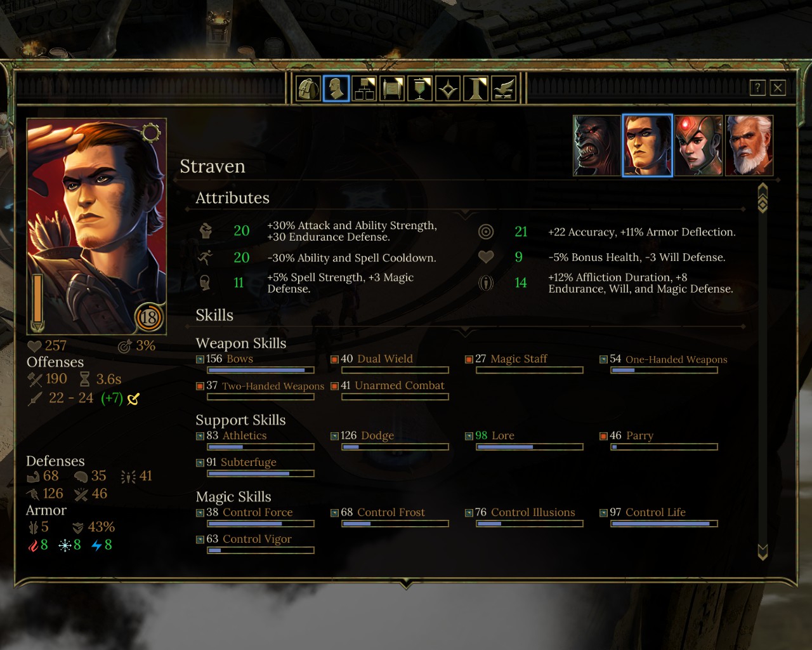The height and width of the screenshot is (650, 812).
Task: Open the pillar icon tab
Action: coord(476,89)
